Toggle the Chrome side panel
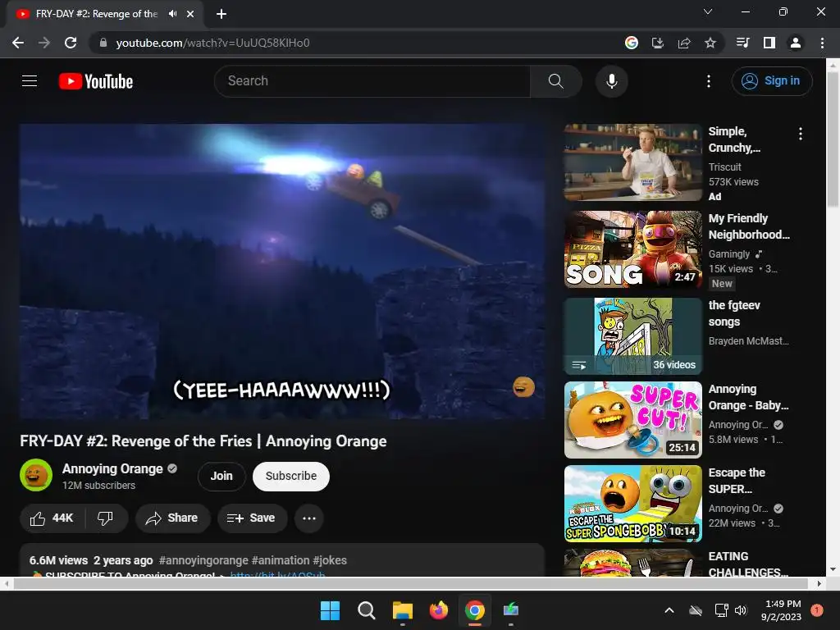840x630 pixels. click(x=769, y=43)
